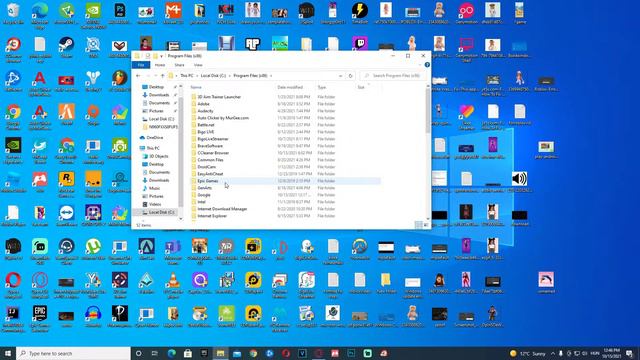640x360 pixels.
Task: Open the Home ribbon tab
Action: [160, 65]
